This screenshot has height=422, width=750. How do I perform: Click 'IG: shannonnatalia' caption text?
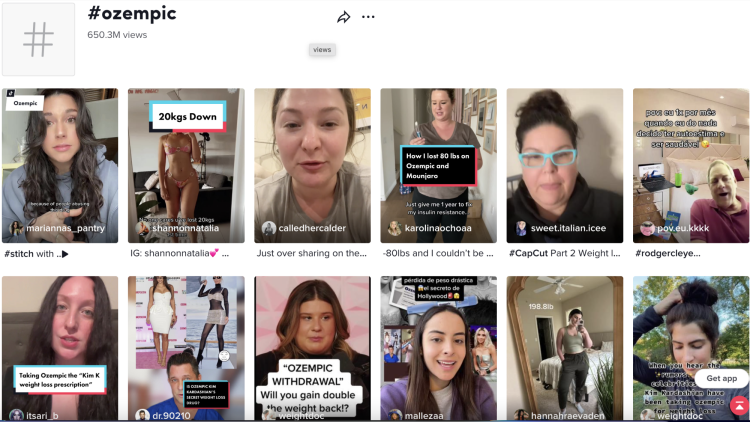tap(179, 253)
